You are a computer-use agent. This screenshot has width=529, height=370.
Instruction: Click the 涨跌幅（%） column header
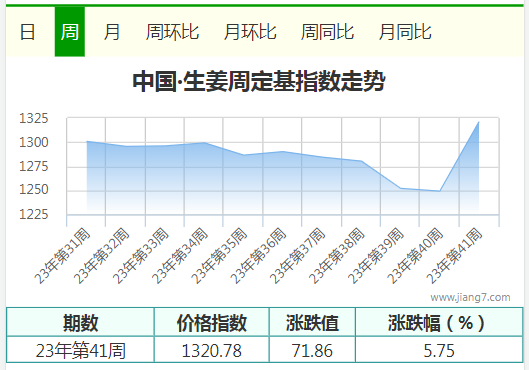[x=439, y=323]
